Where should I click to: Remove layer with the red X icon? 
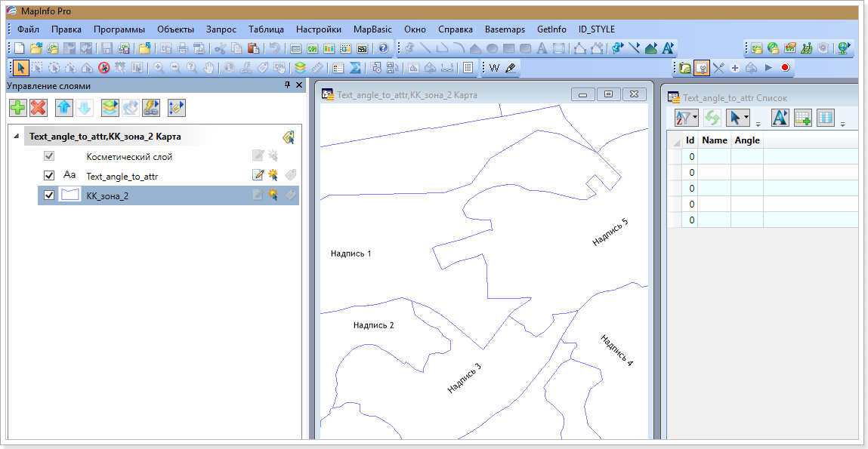(x=38, y=108)
